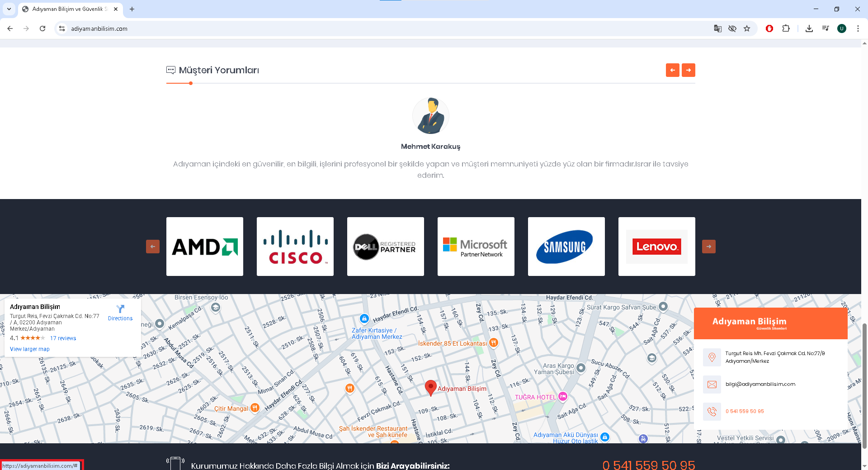Open the browser extensions puzzle icon
Viewport: 868px width, 470px height.
point(786,28)
